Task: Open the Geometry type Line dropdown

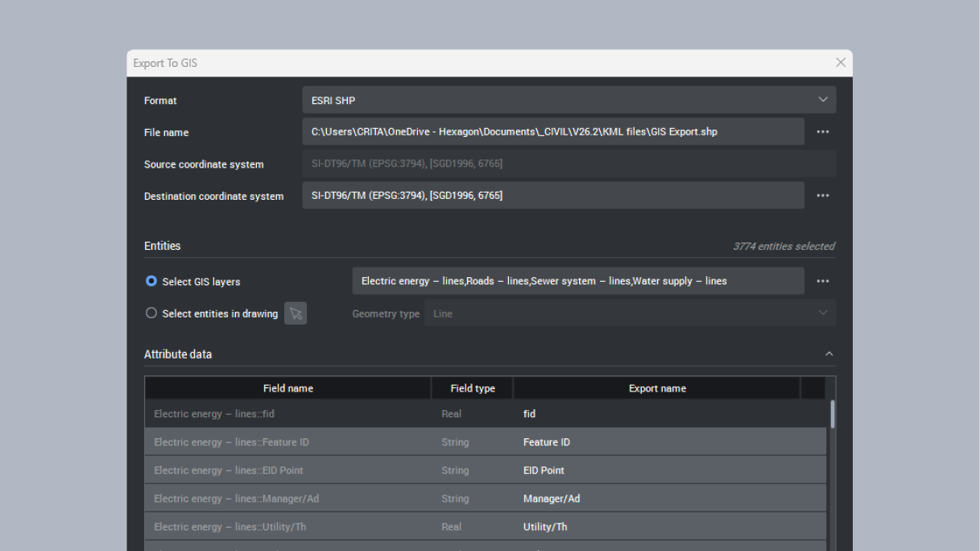Action: [x=630, y=313]
